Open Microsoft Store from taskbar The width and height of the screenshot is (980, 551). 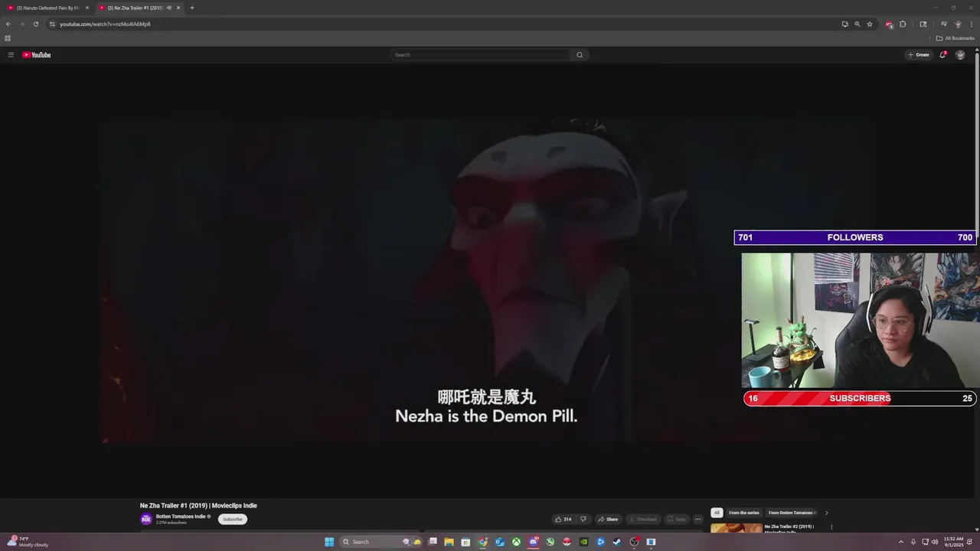tap(465, 542)
